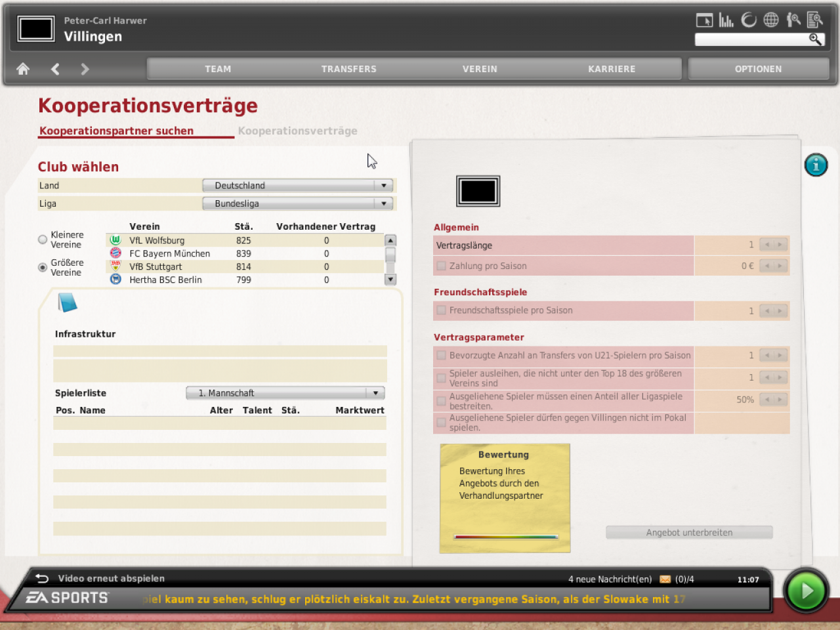Open the TRANSFERS menu
This screenshot has width=840, height=630.
(x=349, y=69)
